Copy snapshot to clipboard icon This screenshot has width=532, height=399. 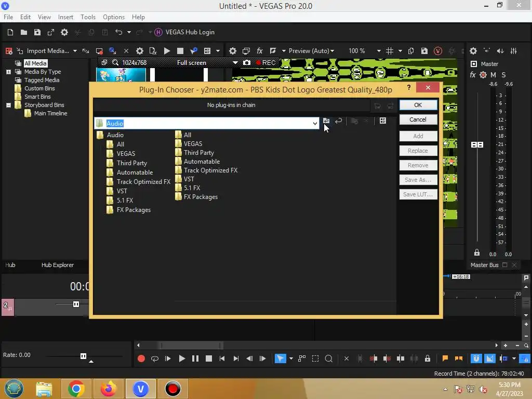click(411, 51)
